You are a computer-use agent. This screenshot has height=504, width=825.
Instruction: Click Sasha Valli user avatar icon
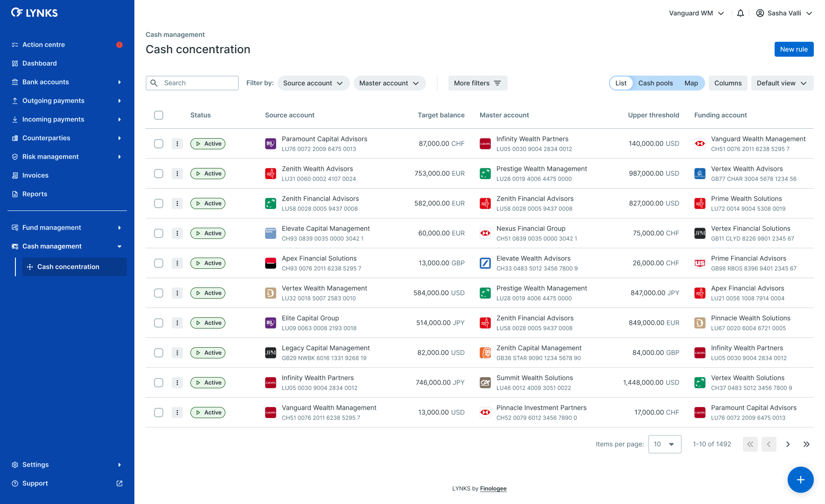(x=760, y=13)
